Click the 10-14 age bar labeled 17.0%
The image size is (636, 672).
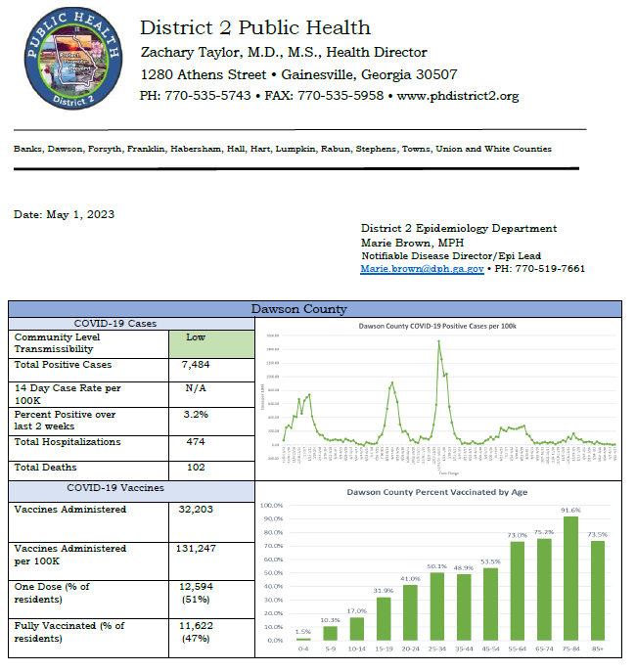point(356,629)
